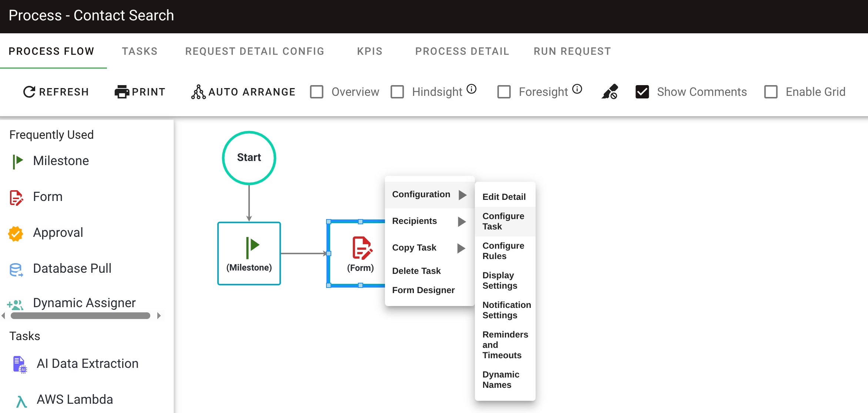Screen dimensions: 868x413
Task: Select the Form node on the canvas
Action: [x=360, y=253]
